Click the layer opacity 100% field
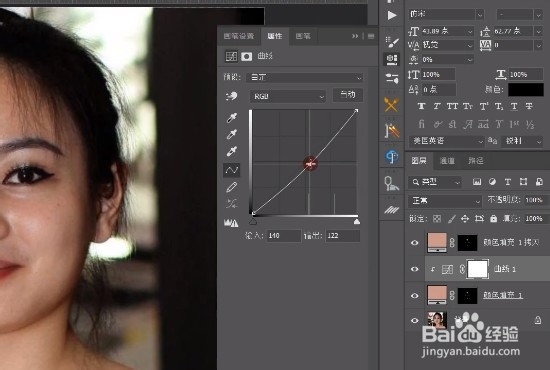Image resolution: width=550 pixels, height=370 pixels. click(535, 200)
